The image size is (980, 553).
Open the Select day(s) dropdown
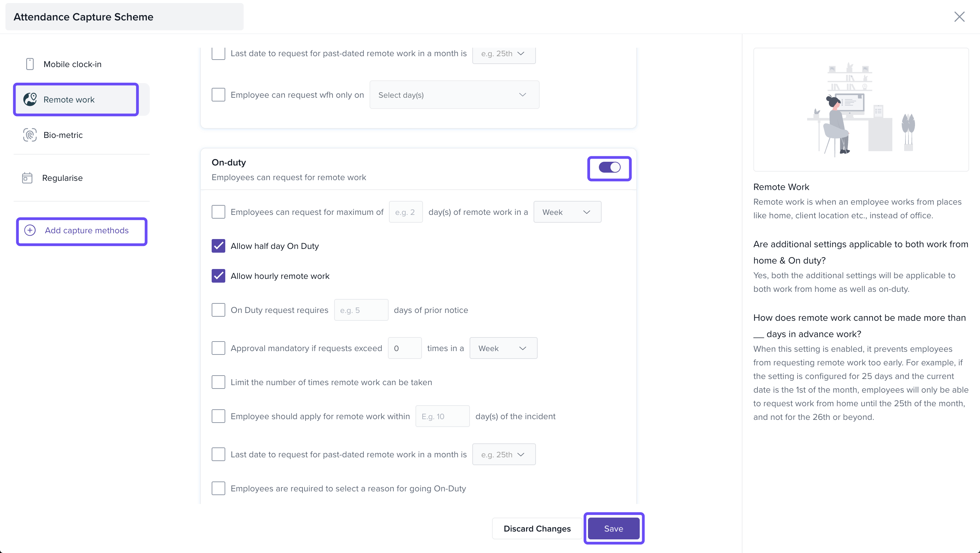(x=454, y=95)
